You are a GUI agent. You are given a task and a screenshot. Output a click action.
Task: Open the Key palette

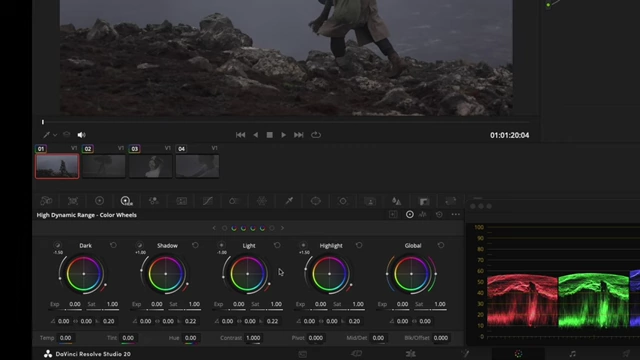[x=424, y=201]
